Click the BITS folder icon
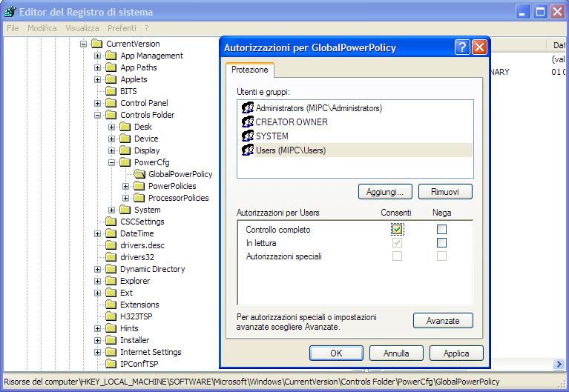Image resolution: width=569 pixels, height=392 pixels. [x=111, y=91]
